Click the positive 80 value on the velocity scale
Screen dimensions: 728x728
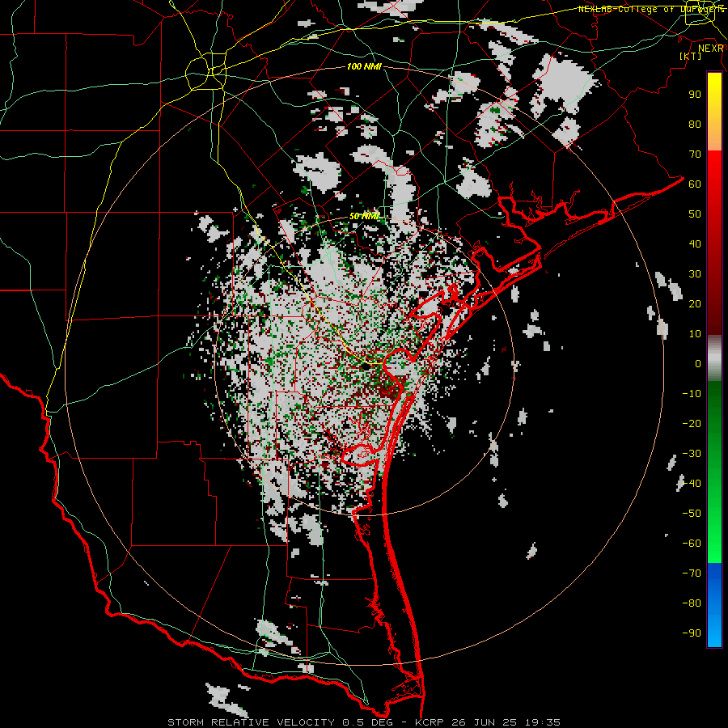point(695,124)
